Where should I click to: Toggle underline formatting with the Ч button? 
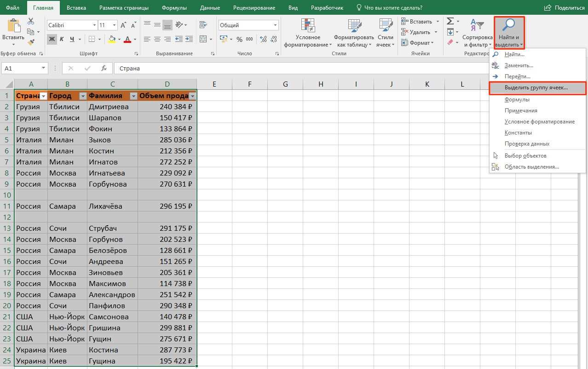[x=72, y=39]
